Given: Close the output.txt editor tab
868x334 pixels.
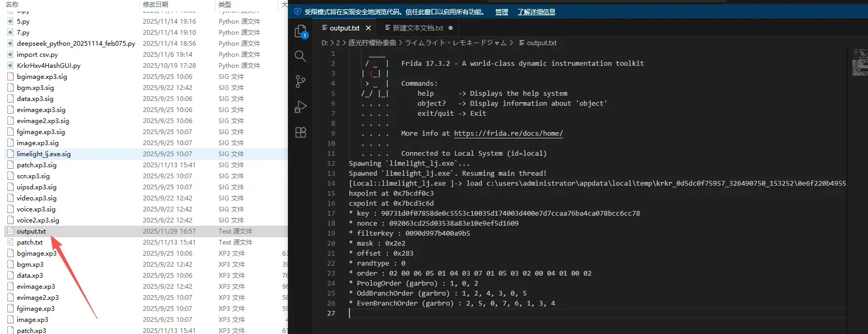Looking at the screenshot, I should click(x=368, y=28).
